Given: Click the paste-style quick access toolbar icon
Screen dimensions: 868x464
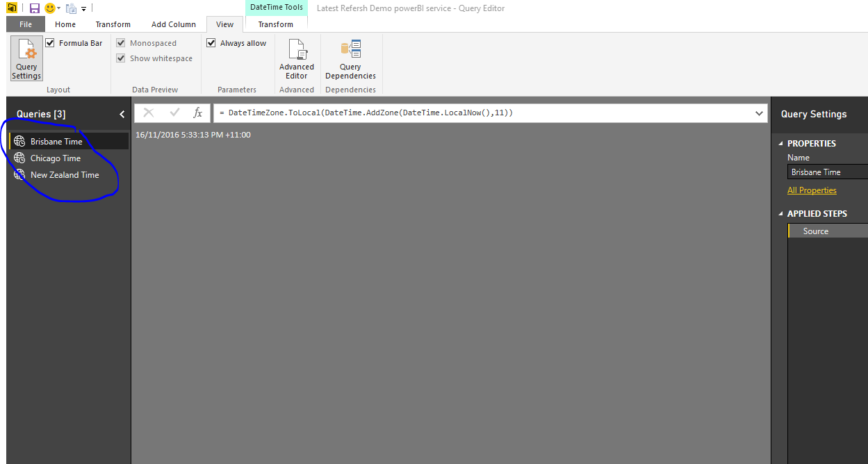Looking at the screenshot, I should [x=71, y=8].
